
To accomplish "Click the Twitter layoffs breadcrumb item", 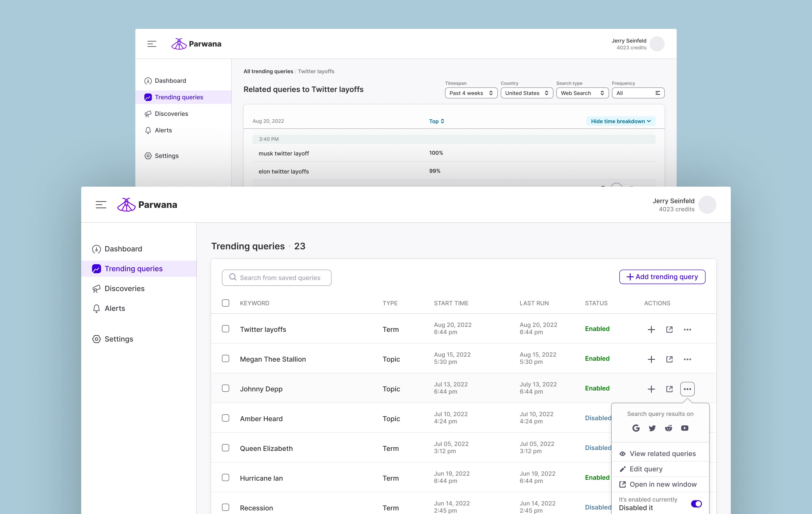I will pos(316,71).
